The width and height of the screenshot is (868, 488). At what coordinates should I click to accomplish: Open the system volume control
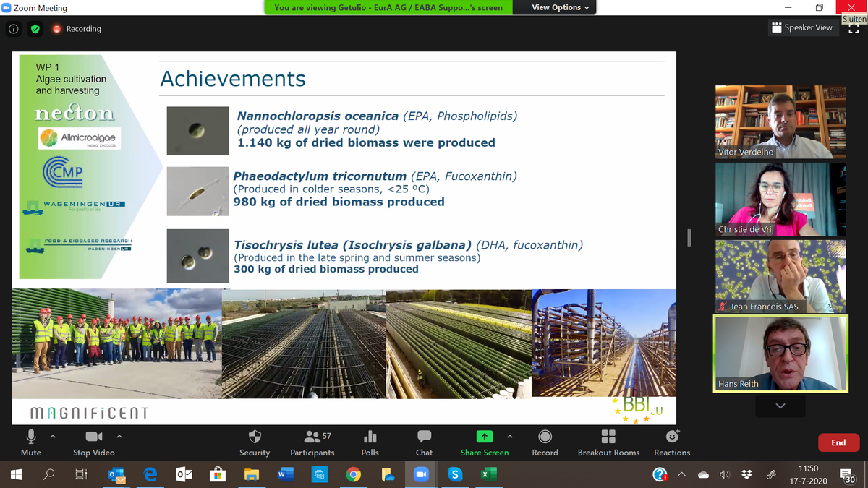point(725,474)
